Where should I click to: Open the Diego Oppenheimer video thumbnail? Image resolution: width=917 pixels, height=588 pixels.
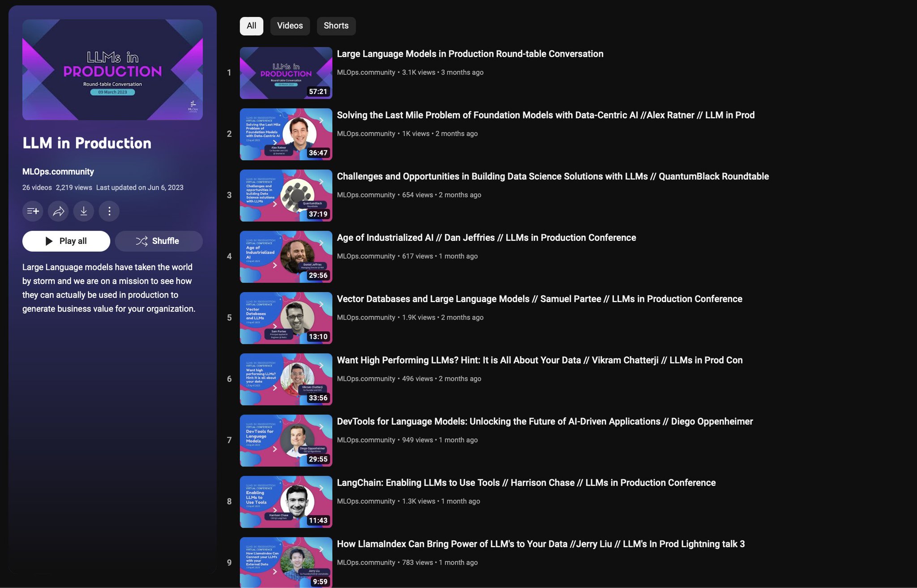pyautogui.click(x=286, y=441)
